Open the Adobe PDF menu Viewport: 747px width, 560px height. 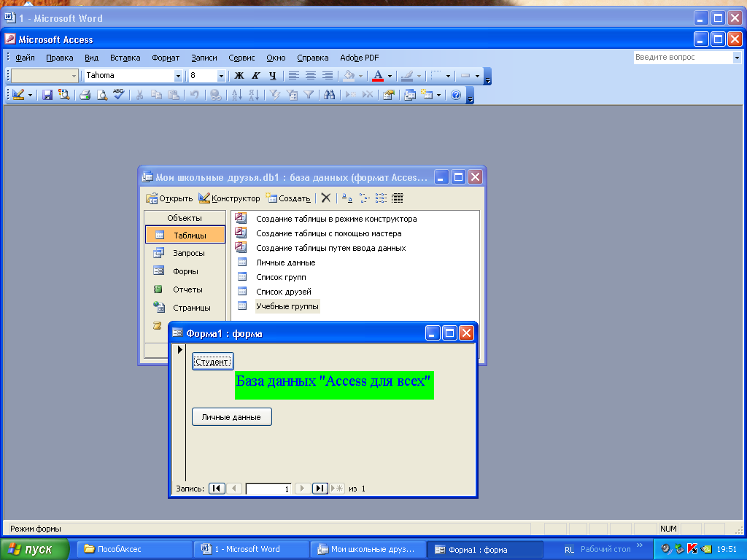[x=359, y=58]
